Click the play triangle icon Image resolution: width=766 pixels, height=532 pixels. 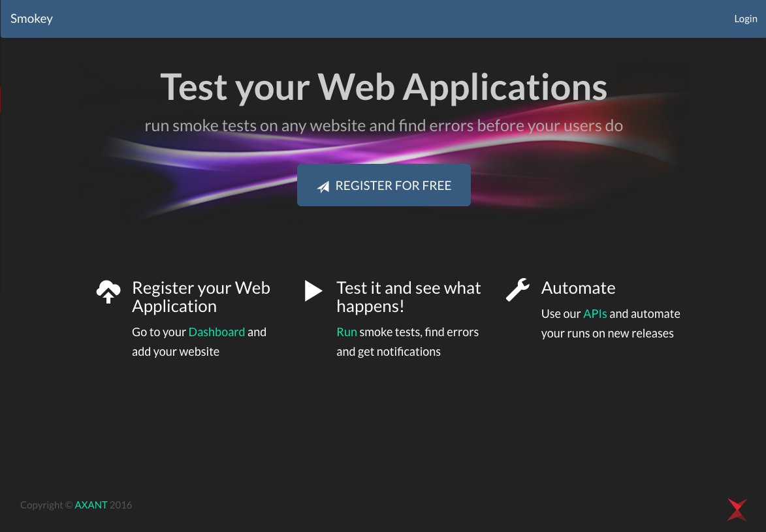[313, 290]
